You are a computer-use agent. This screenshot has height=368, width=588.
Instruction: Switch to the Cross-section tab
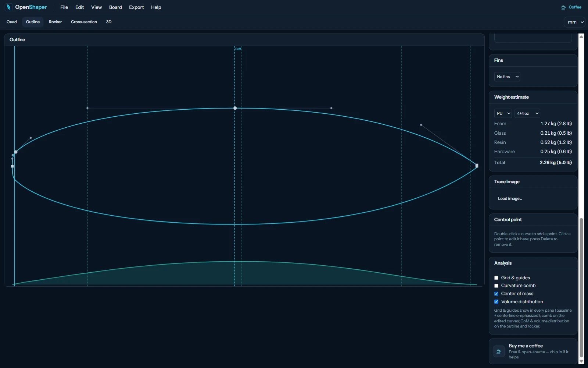tap(84, 22)
